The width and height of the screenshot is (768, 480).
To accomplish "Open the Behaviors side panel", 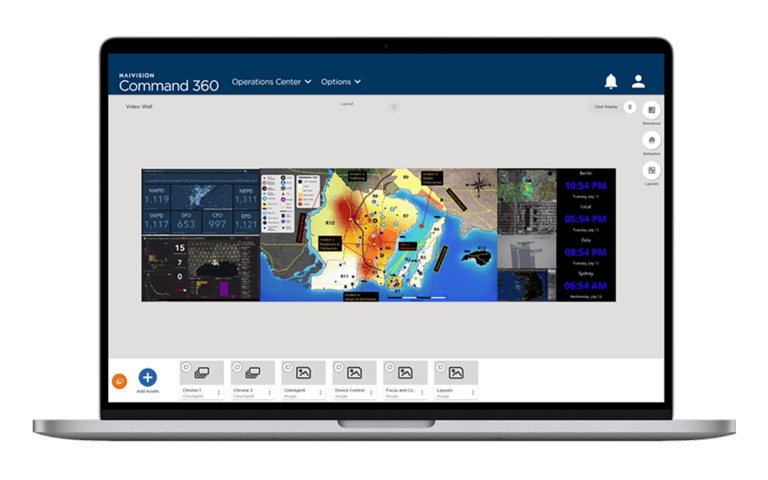I will point(651,140).
